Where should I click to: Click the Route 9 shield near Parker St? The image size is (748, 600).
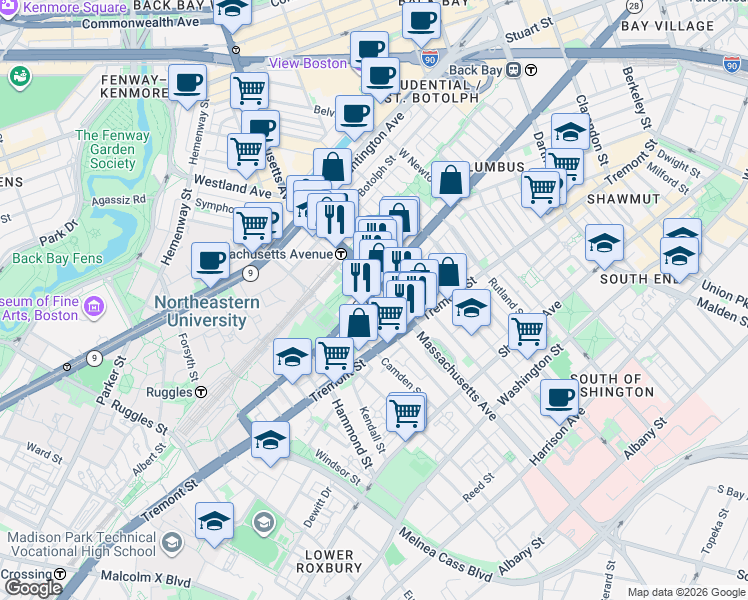pyautogui.click(x=94, y=358)
